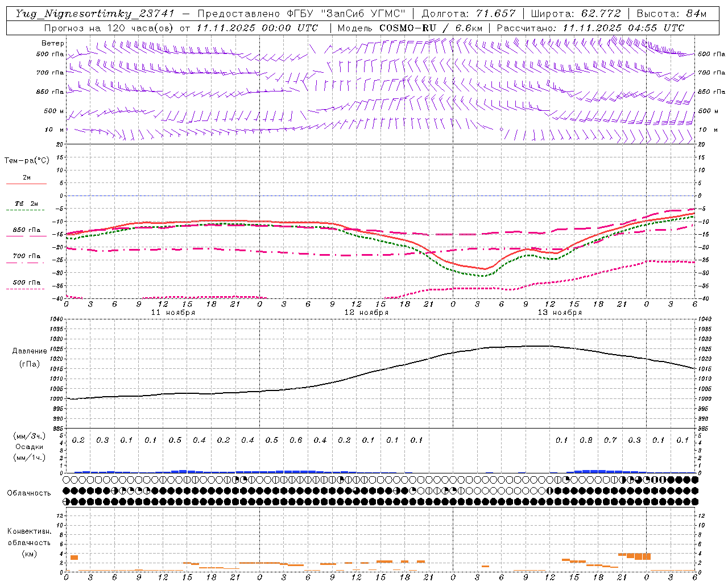This screenshot has width=728, height=582.
Task: Click the Облачность row label
Action: 29,493
